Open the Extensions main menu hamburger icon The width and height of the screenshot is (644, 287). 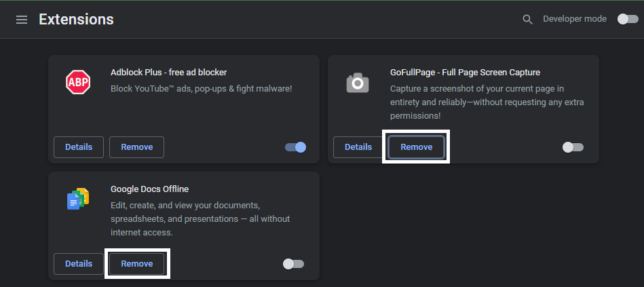tap(22, 20)
